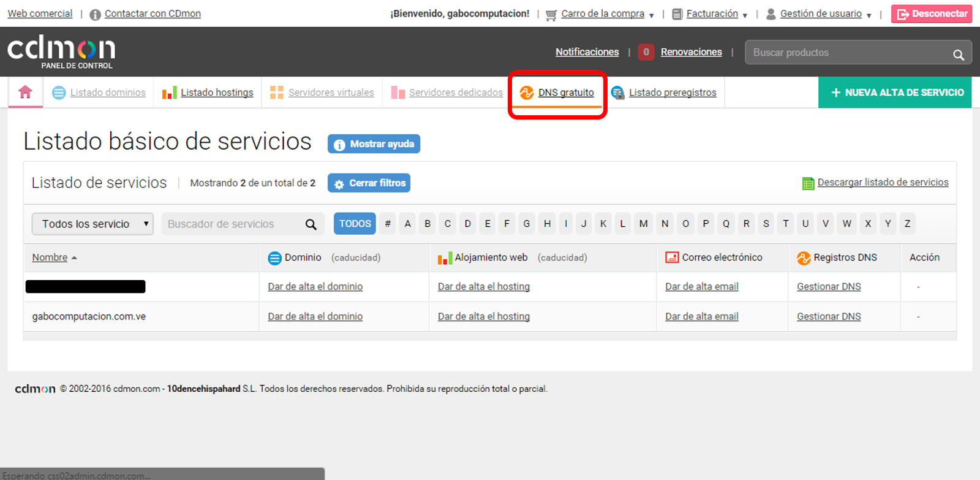Click the Correo electrónico envelope icon

(672, 257)
